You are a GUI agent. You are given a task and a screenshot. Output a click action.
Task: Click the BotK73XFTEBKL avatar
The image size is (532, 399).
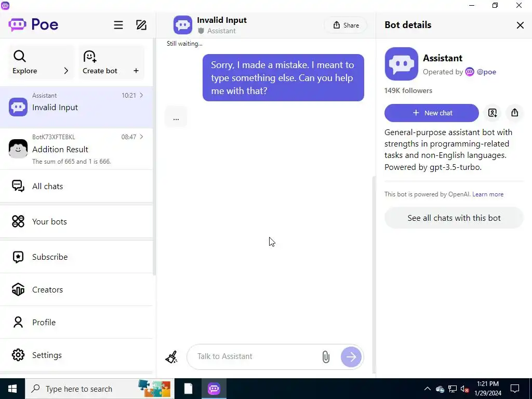click(18, 149)
